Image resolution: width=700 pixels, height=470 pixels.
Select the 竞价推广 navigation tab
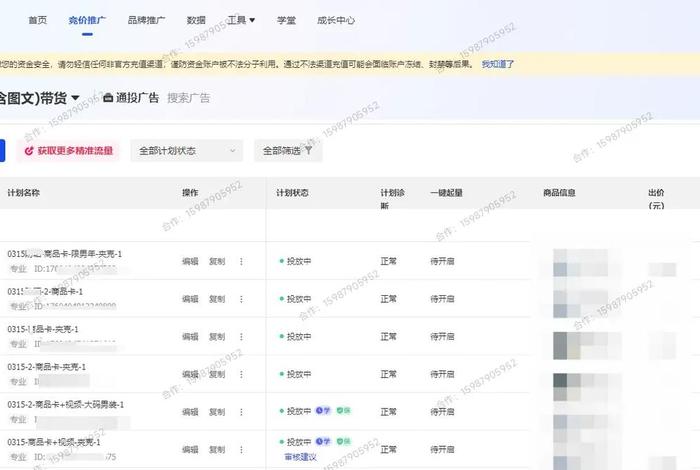[x=87, y=20]
